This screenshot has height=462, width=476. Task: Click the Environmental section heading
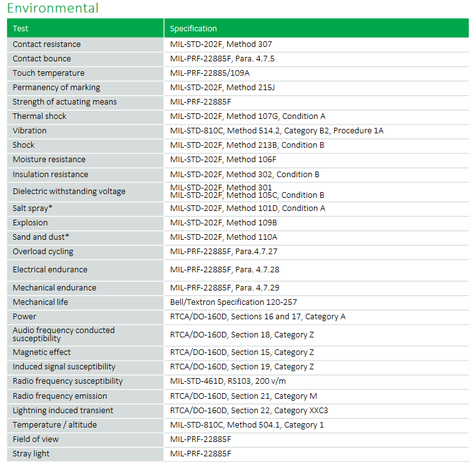tap(53, 8)
